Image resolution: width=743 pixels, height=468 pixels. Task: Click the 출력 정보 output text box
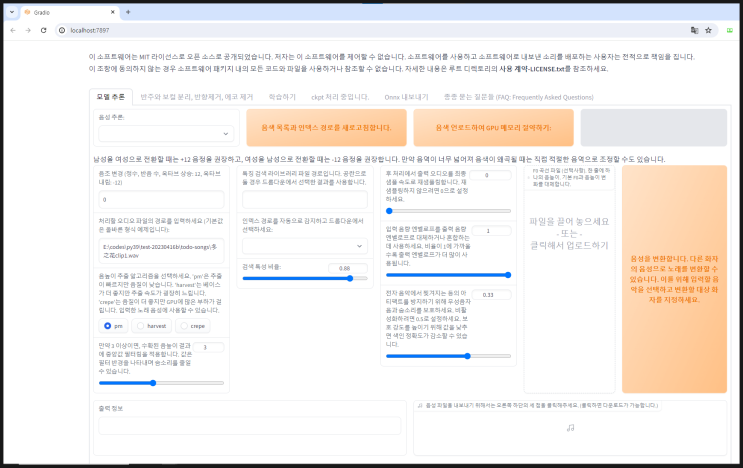coord(250,426)
